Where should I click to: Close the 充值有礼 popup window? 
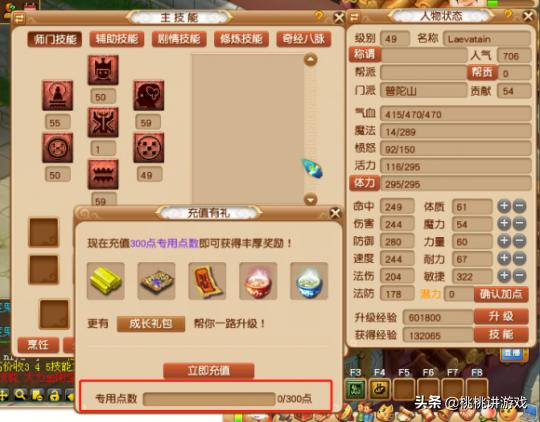335,213
